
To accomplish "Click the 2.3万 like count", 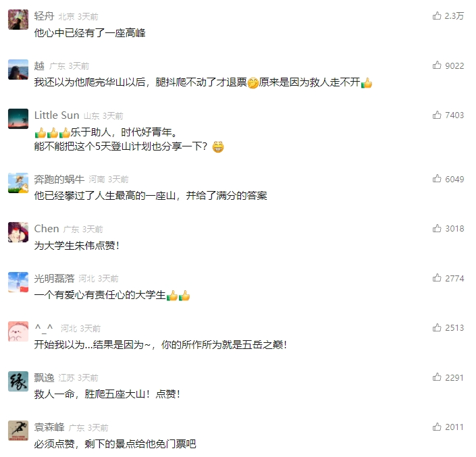I will [x=454, y=16].
